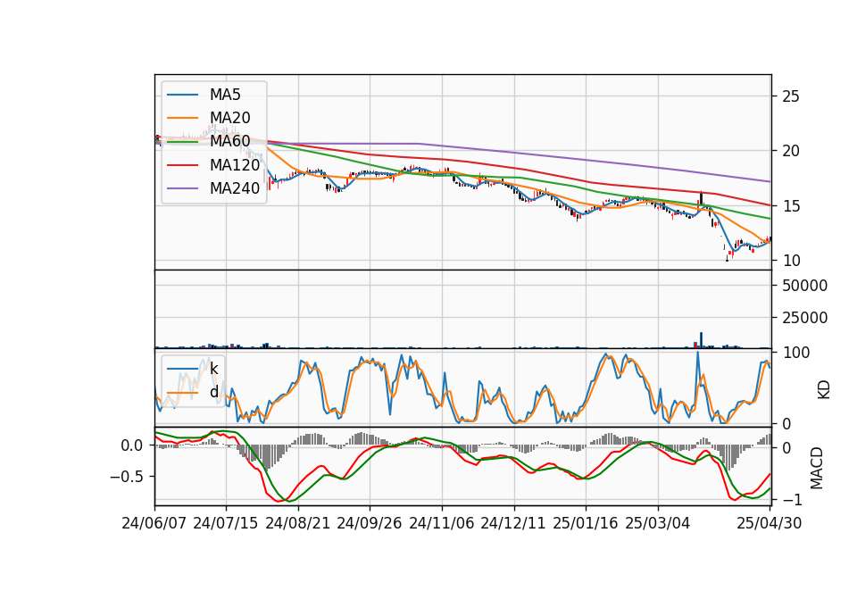
Task: Click the MA60 legend label
Action: click(229, 142)
